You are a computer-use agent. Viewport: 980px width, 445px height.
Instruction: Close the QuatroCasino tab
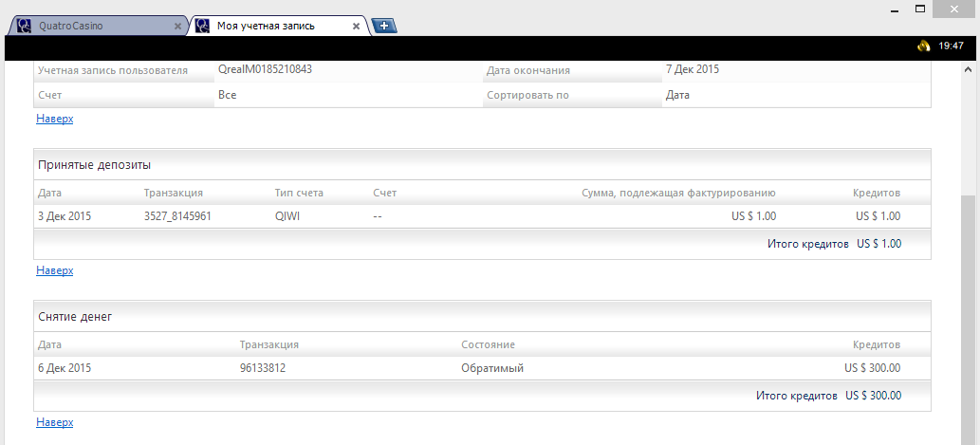[x=177, y=27]
